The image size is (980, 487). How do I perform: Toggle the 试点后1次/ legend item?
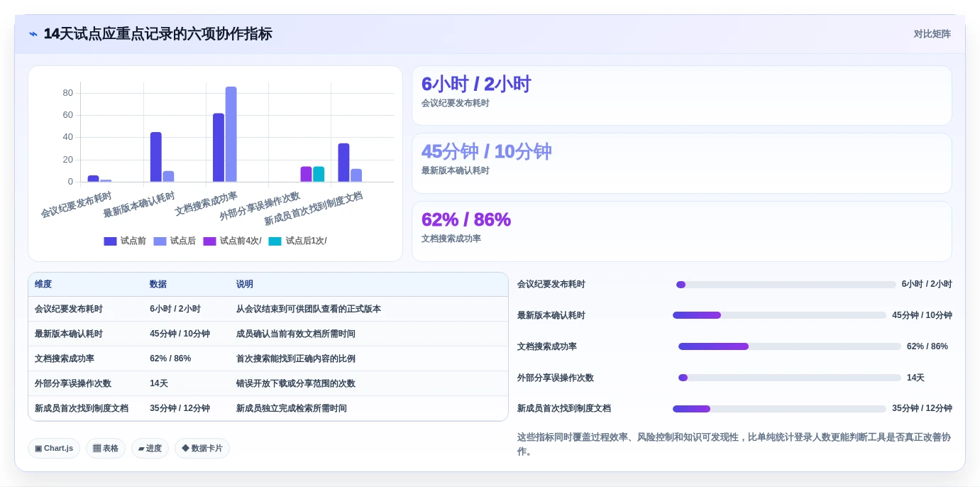click(297, 241)
